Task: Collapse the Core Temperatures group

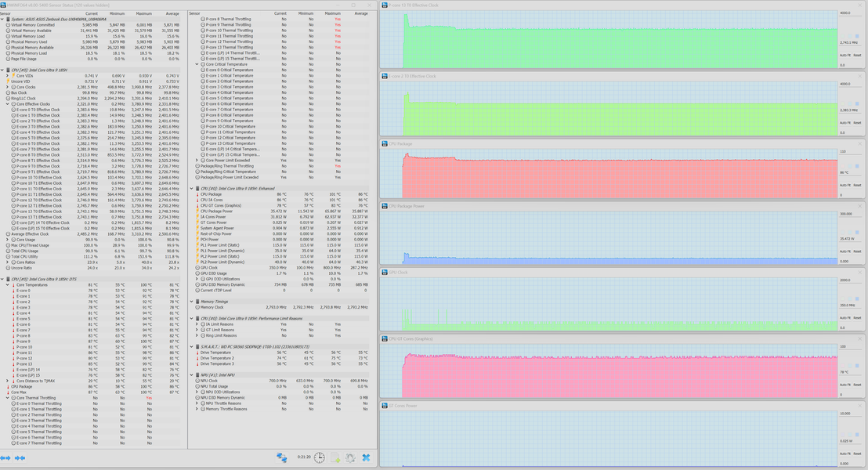Action: point(8,285)
